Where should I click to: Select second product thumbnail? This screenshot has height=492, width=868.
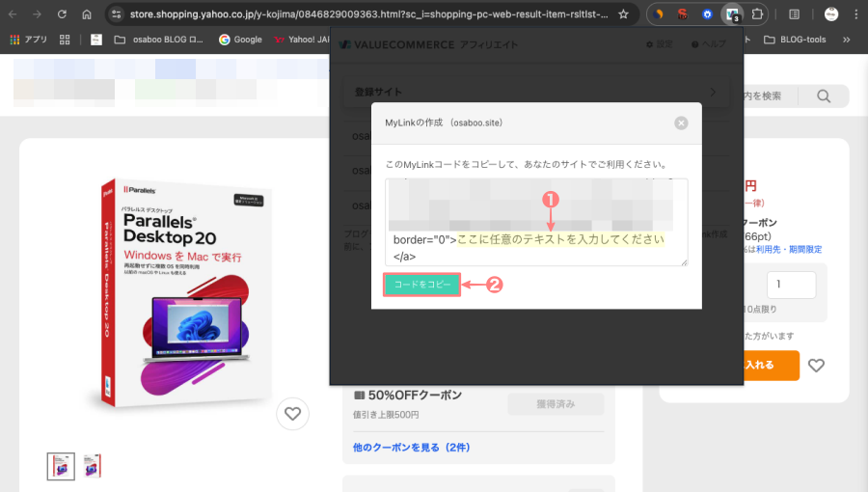93,466
